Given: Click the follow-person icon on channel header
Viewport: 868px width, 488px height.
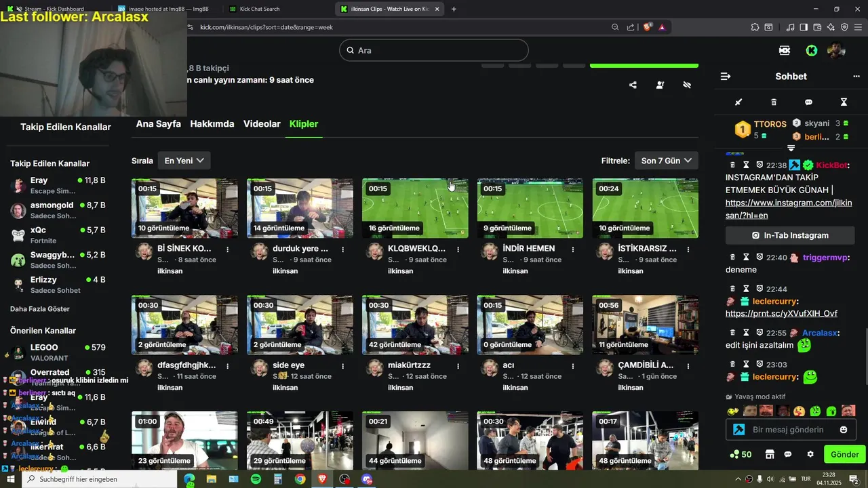Looking at the screenshot, I should click(660, 85).
